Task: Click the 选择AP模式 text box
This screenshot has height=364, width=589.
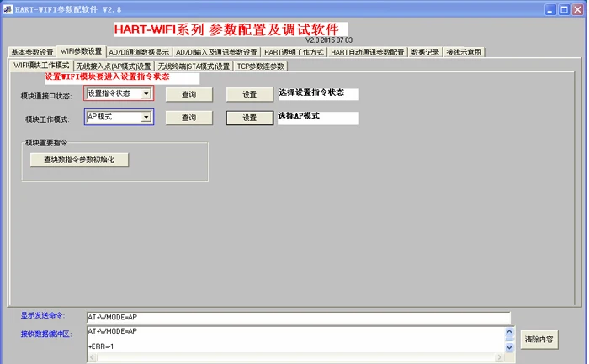Action: [x=318, y=118]
